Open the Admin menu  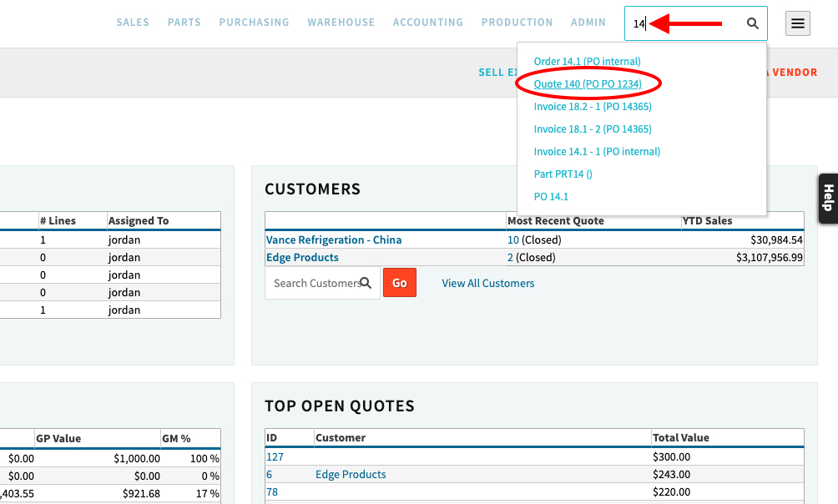click(588, 23)
